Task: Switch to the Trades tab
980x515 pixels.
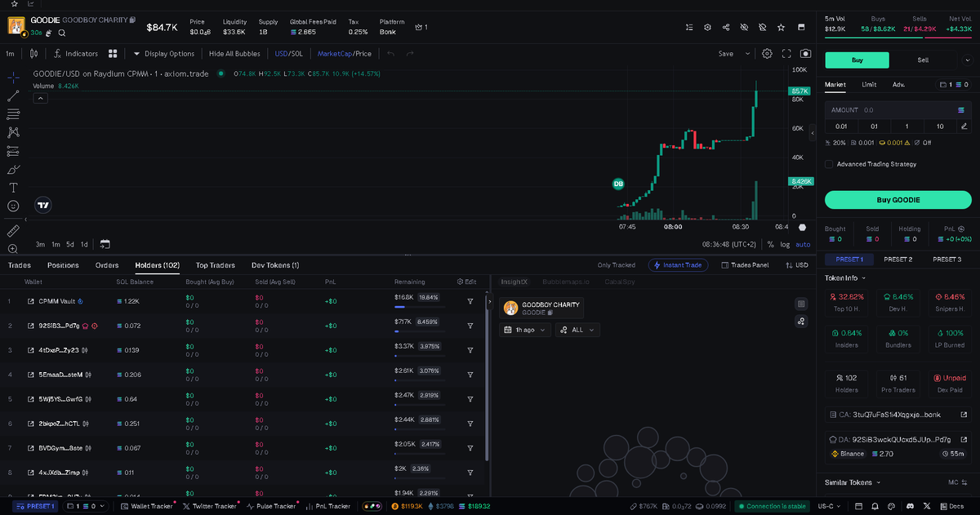Action: click(20, 265)
